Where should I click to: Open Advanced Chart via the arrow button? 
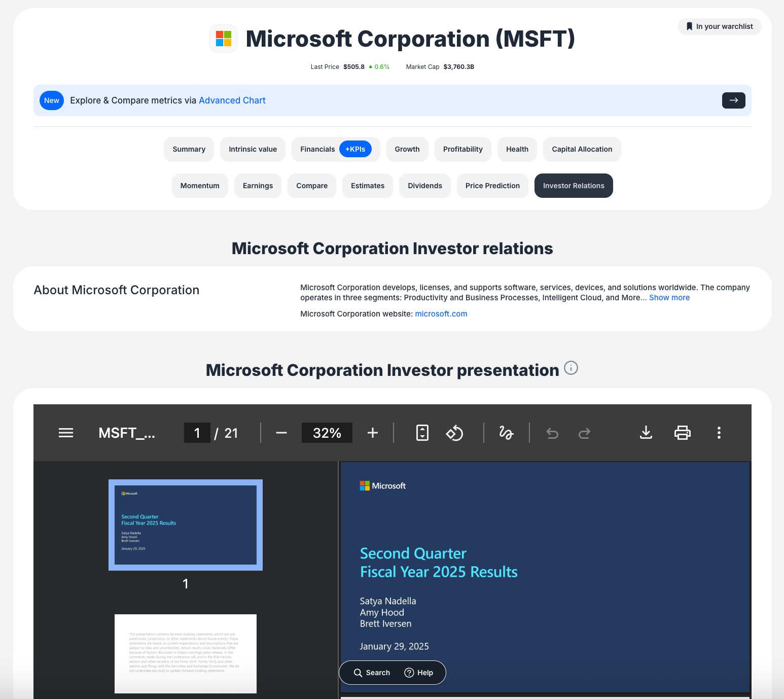734,100
